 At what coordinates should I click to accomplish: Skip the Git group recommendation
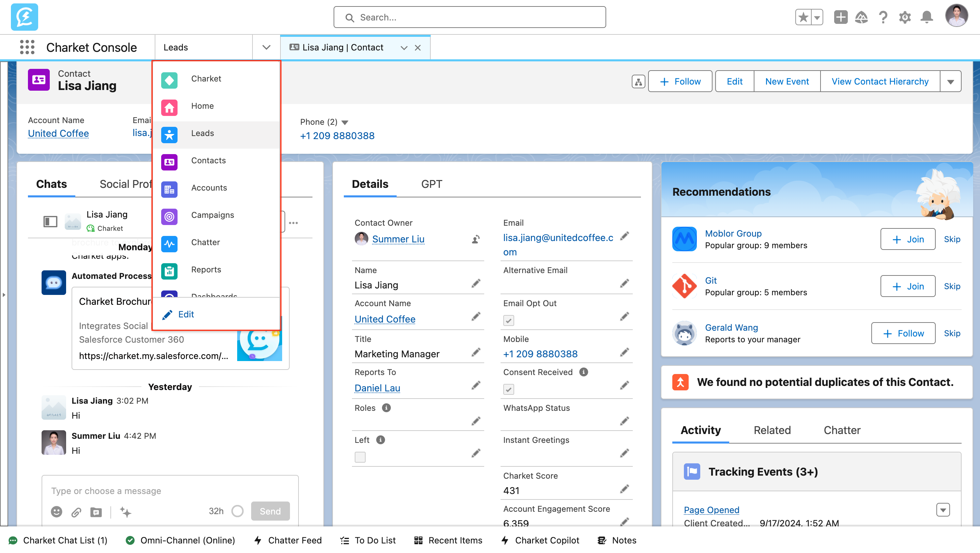(952, 286)
